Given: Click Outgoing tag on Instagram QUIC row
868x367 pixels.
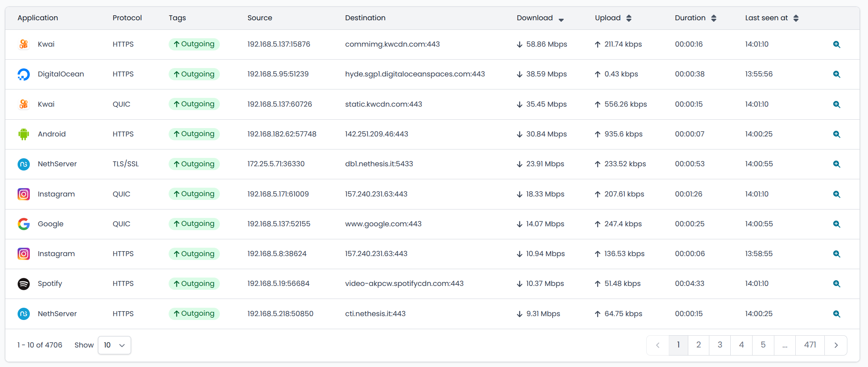Looking at the screenshot, I should [x=194, y=194].
